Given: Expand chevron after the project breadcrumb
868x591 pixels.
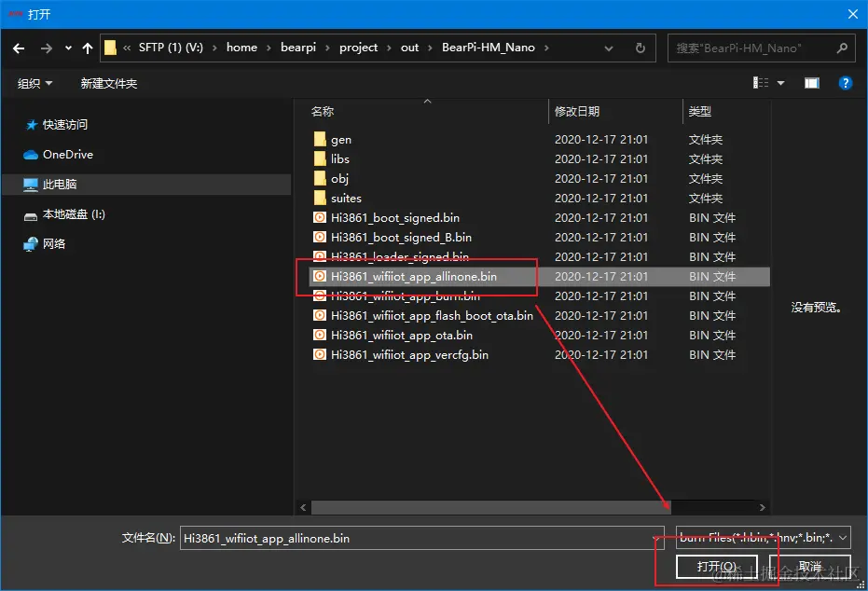Looking at the screenshot, I should coord(389,48).
